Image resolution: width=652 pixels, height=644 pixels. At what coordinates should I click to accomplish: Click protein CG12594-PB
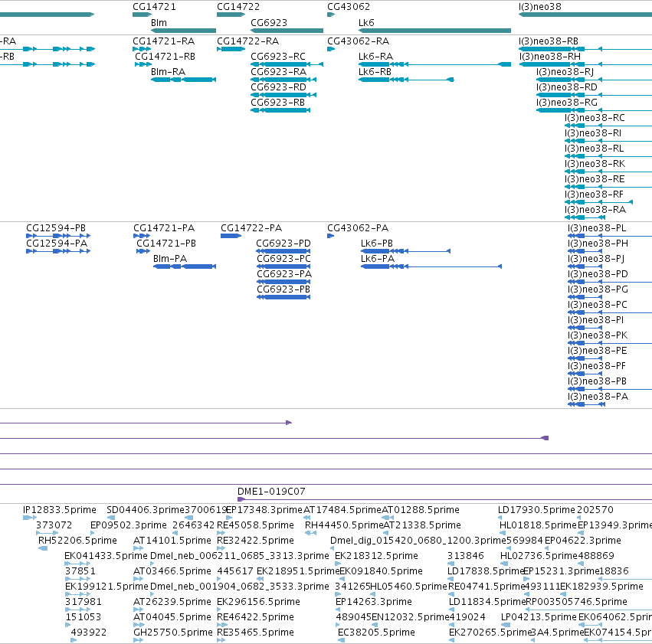(56, 228)
